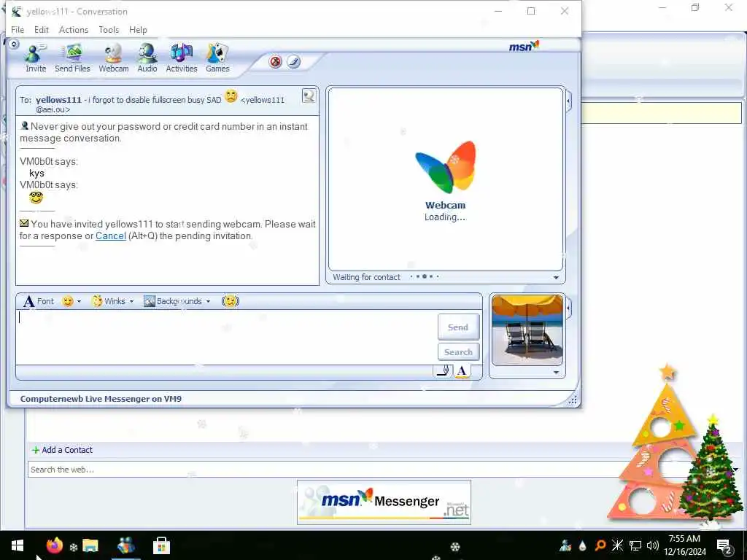Click in the message typing box
This screenshot has height=560, width=747.
point(226,337)
